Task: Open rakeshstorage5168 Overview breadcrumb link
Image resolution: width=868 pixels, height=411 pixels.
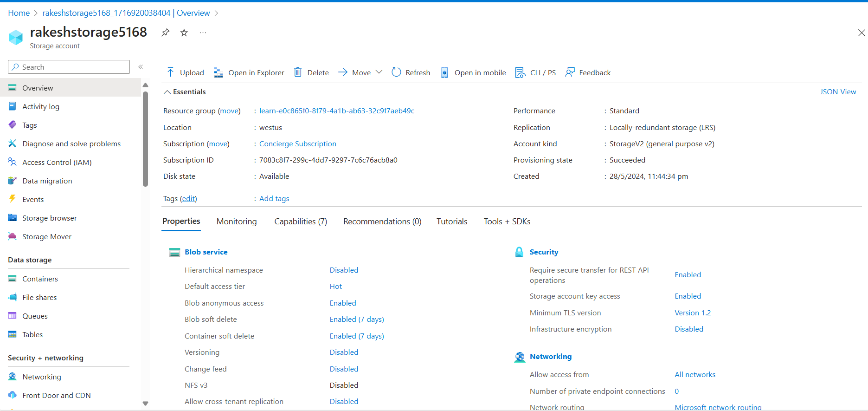Action: (x=126, y=13)
